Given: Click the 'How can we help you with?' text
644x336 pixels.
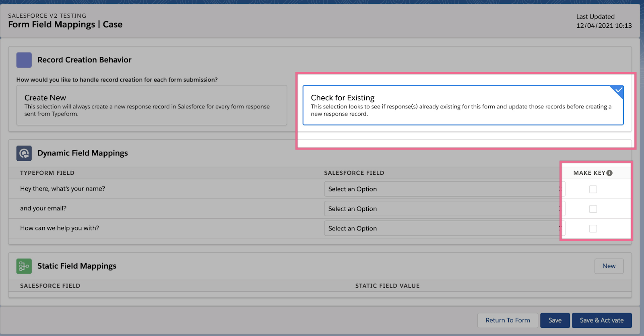Looking at the screenshot, I should click(60, 228).
